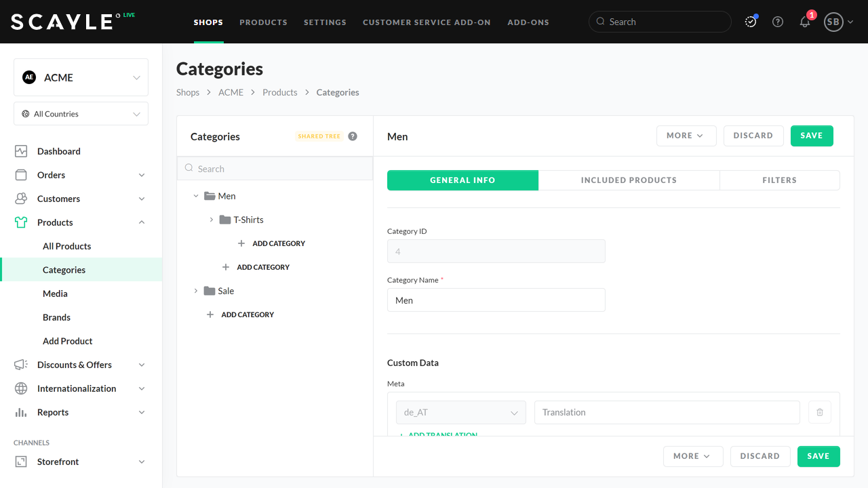Open the SB user avatar menu

coord(837,22)
